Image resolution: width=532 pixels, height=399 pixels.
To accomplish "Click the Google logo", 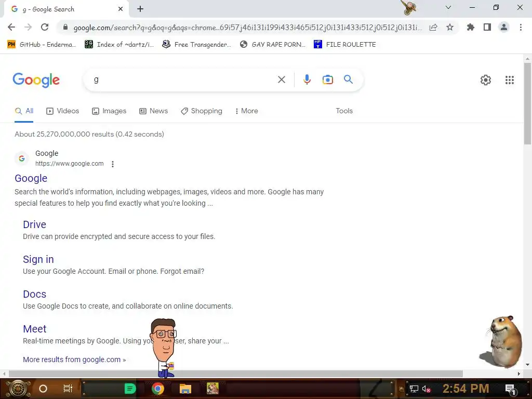I will [36, 81].
